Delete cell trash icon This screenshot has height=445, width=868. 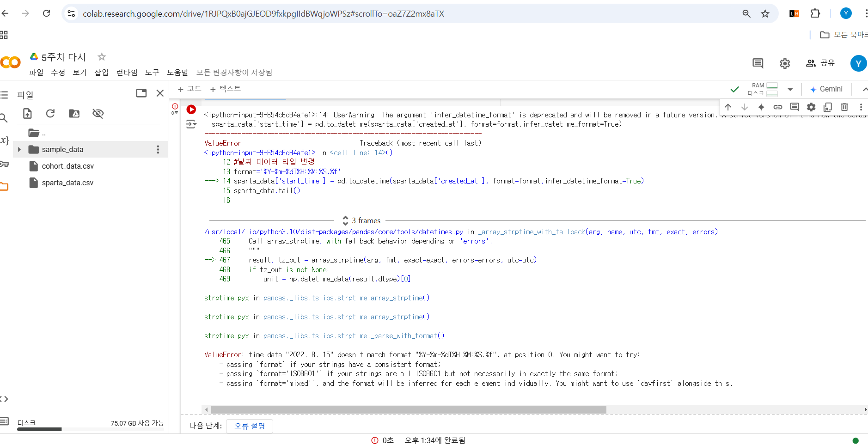844,107
